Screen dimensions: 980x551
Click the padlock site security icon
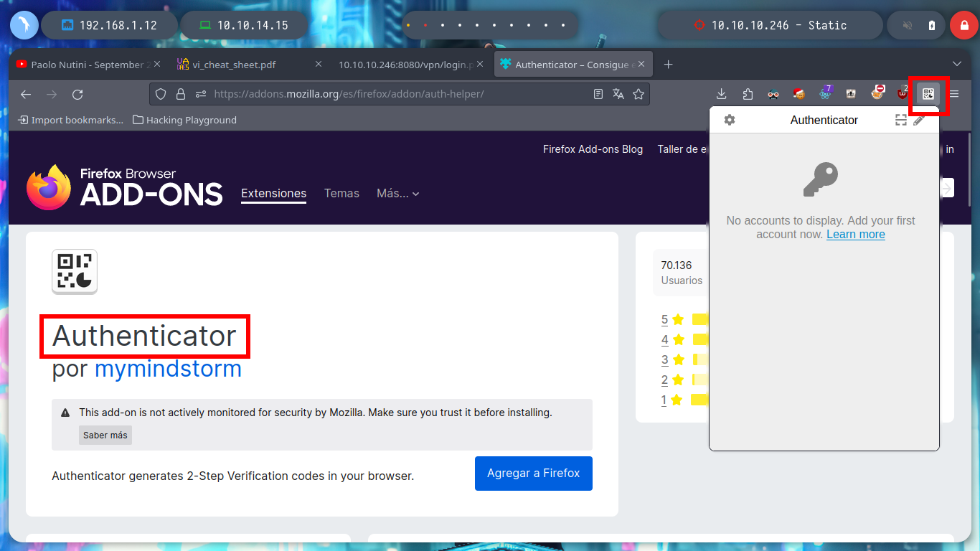point(181,94)
